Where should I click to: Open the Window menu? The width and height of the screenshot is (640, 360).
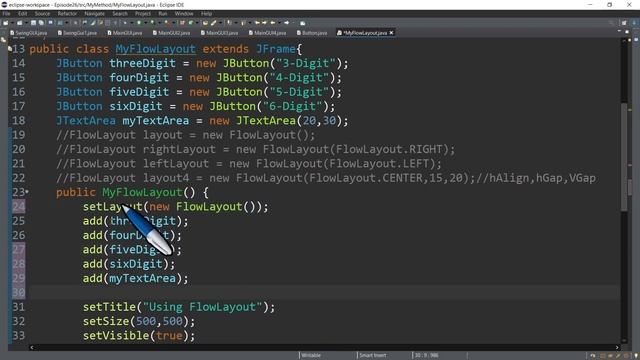coord(184,13)
